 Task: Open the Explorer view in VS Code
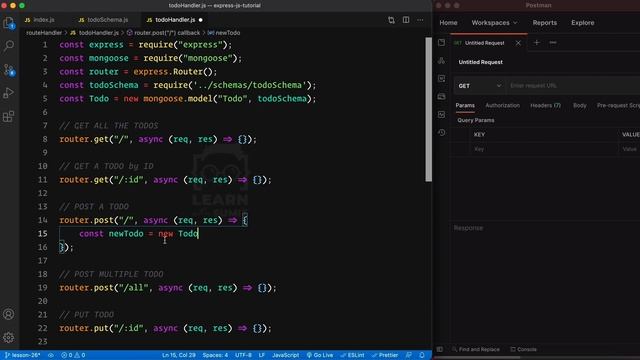pyautogui.click(x=9, y=23)
